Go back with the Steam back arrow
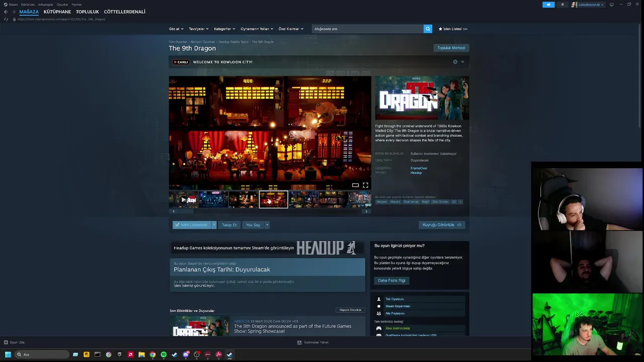Image resolution: width=644 pixels, height=362 pixels. (6, 12)
